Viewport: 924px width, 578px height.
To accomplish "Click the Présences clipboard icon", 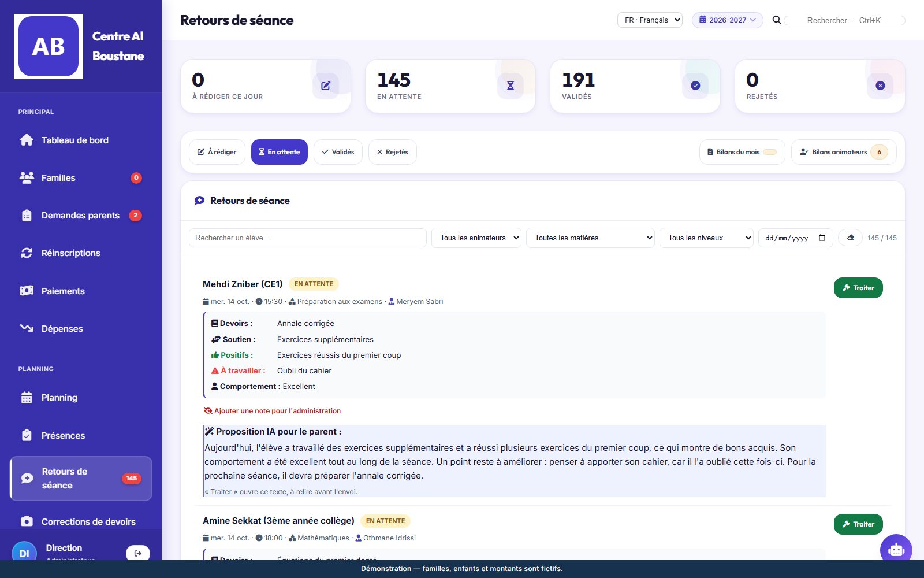I will (27, 435).
